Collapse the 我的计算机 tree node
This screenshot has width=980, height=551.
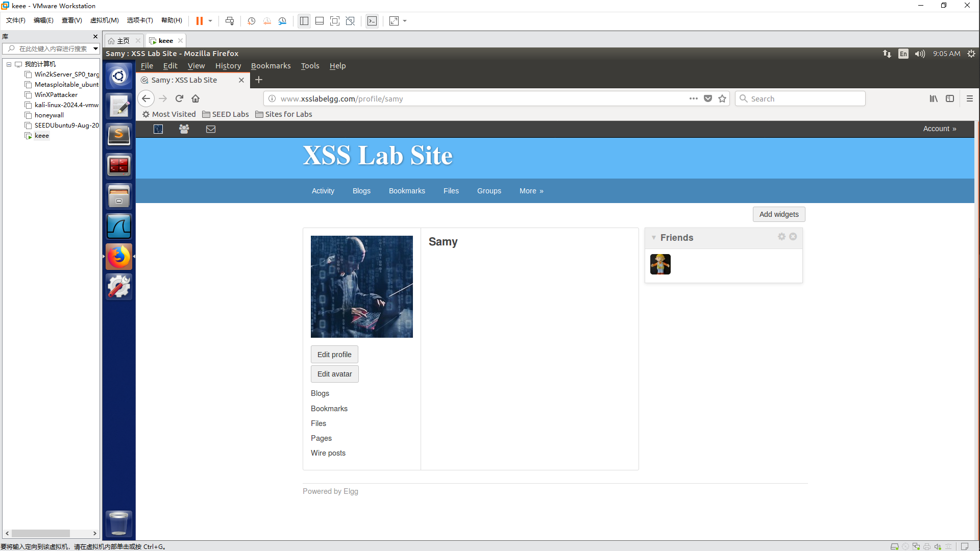tap(9, 64)
